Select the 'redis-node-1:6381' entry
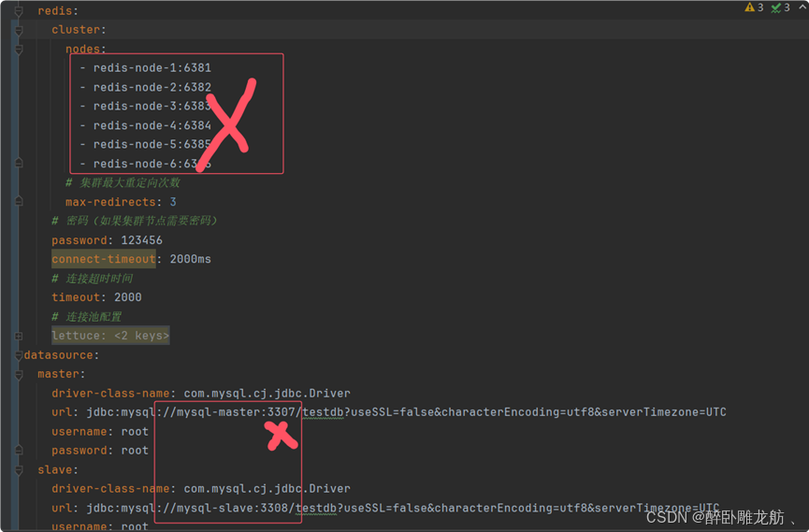Image resolution: width=809 pixels, height=532 pixels. click(152, 68)
